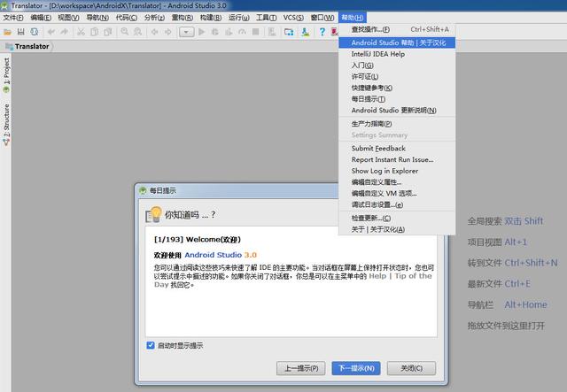Open the 2: Structure side tool window
Screen dimensions: 567x392
click(6, 125)
